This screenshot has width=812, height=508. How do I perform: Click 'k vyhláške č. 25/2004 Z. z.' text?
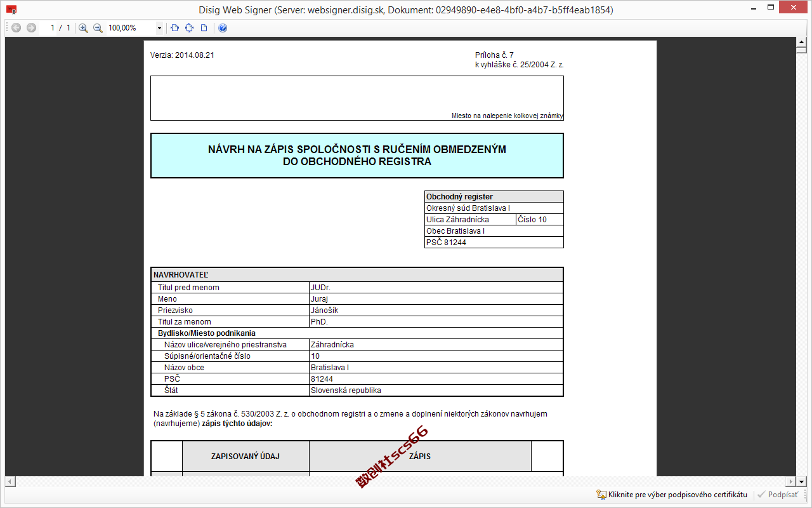(x=520, y=65)
